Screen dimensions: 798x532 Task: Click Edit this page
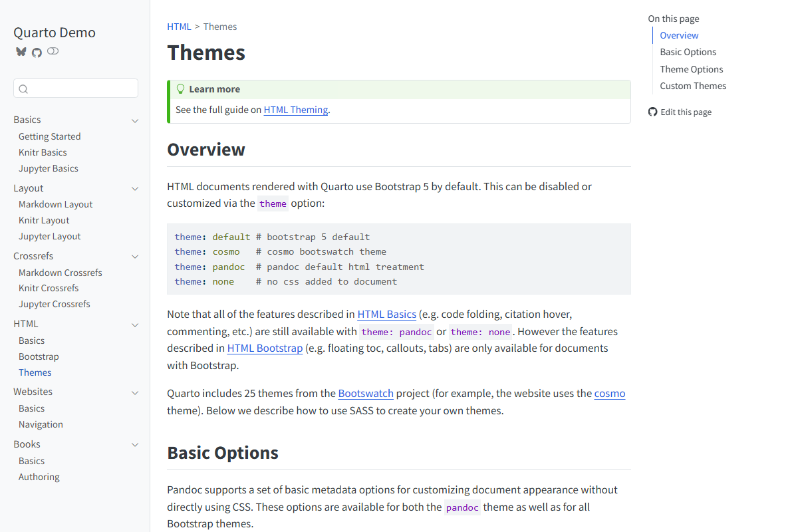[x=686, y=112]
